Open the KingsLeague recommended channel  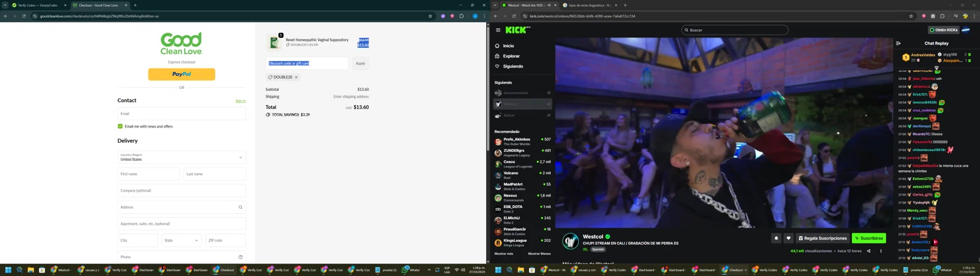[523, 242]
